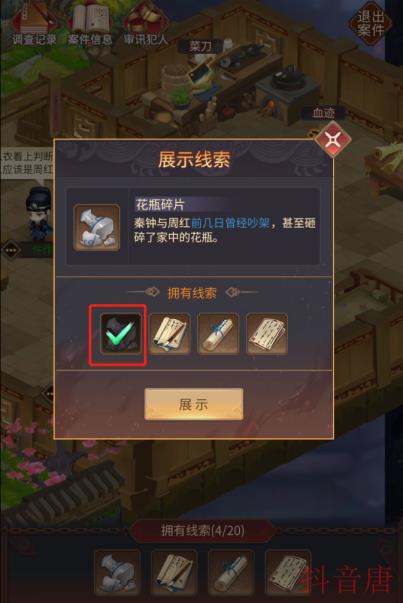Image resolution: width=403 pixels, height=603 pixels.
Task: Tap the 菜刀 kitchen knife label
Action: 200,47
